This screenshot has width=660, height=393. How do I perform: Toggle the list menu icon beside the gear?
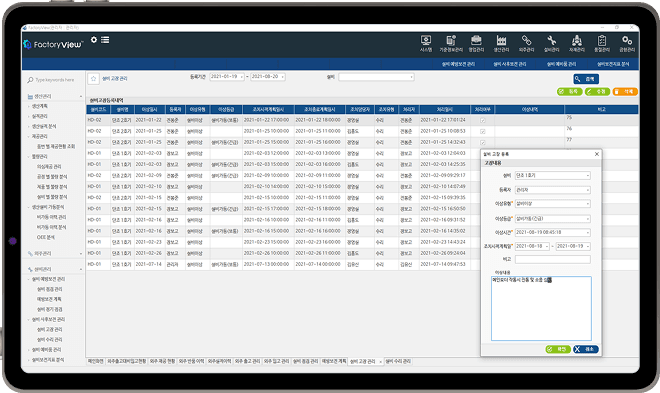105,40
